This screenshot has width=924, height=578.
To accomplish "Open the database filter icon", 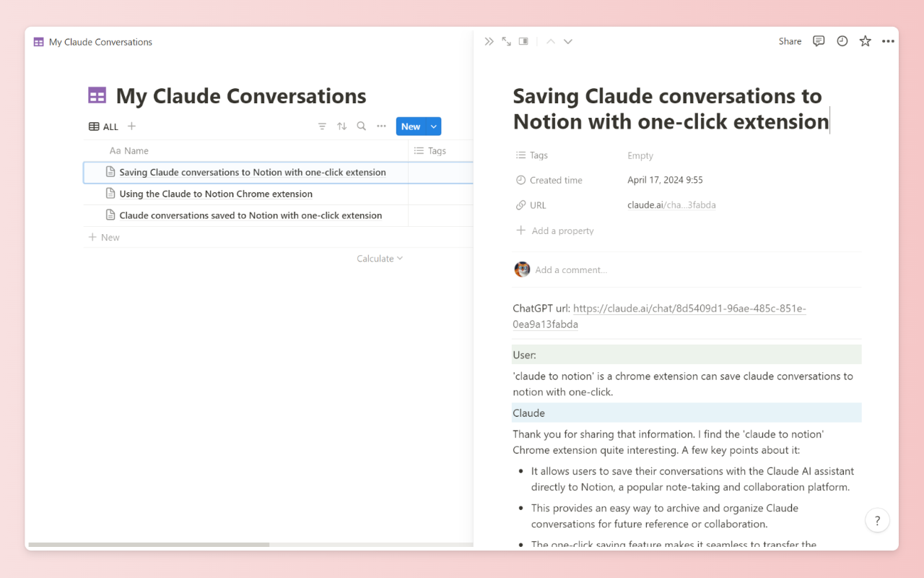I will coord(322,126).
